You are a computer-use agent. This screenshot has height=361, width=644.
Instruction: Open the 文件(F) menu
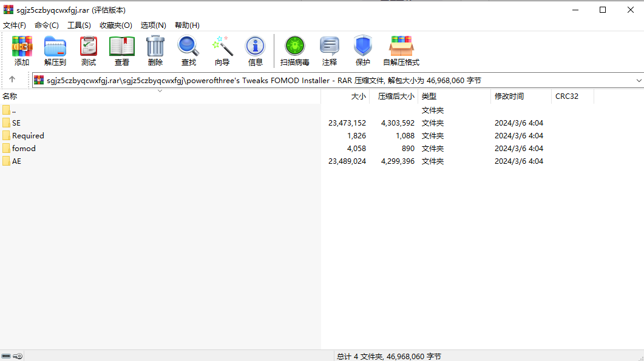[x=15, y=25]
